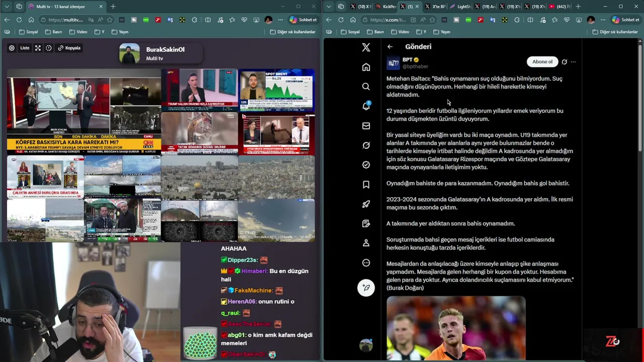Refresh the X browser window page

(x=341, y=20)
